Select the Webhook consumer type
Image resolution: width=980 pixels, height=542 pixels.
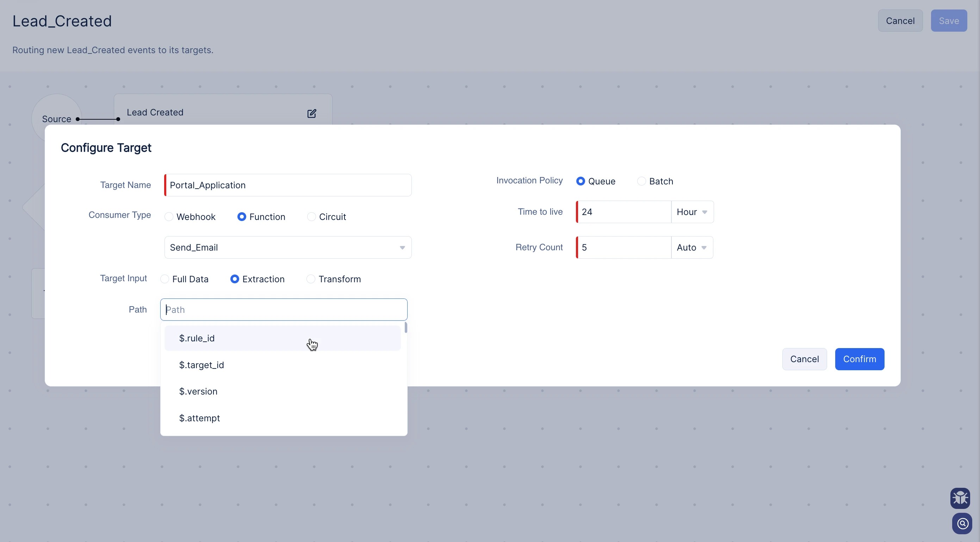coord(169,217)
